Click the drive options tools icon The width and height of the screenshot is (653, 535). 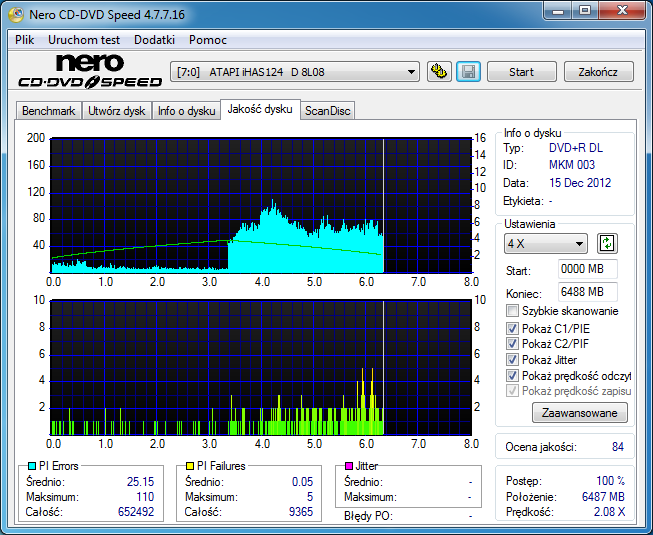[439, 72]
